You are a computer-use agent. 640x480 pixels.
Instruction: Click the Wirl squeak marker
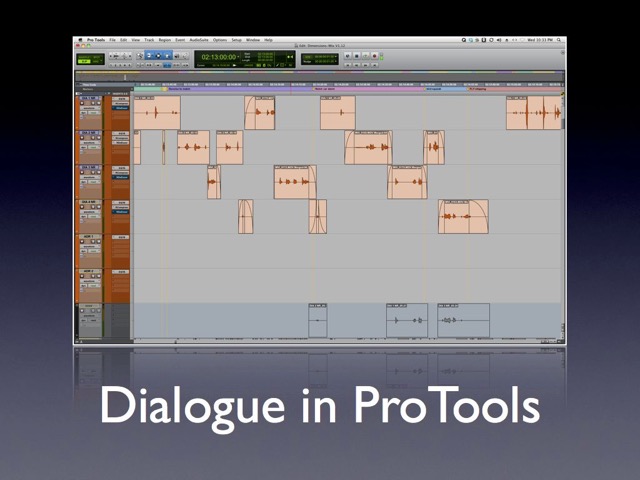click(x=433, y=89)
